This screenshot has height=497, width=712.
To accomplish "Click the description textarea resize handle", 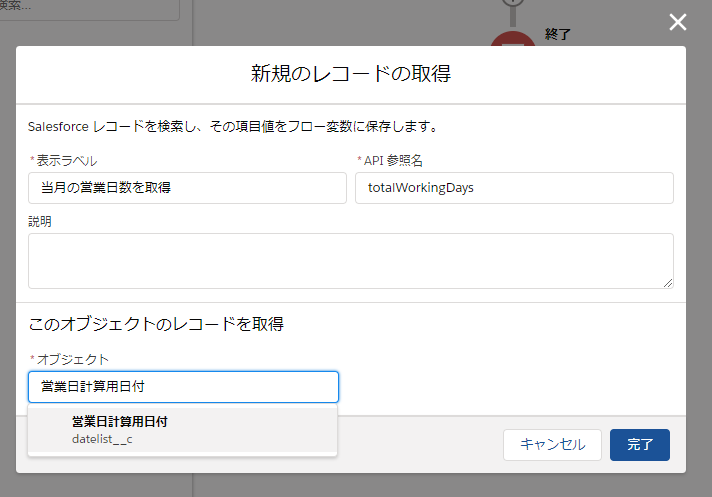I will [668, 283].
